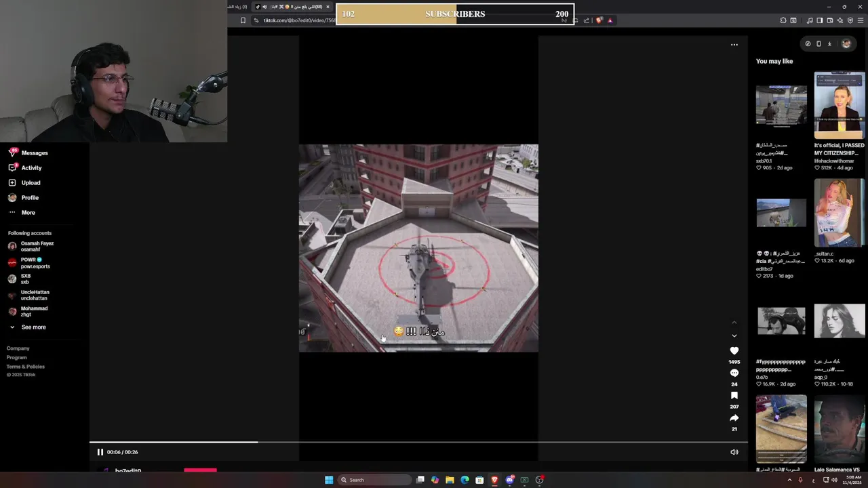Open the browser hamburger menu
The image size is (868, 488).
tap(861, 20)
